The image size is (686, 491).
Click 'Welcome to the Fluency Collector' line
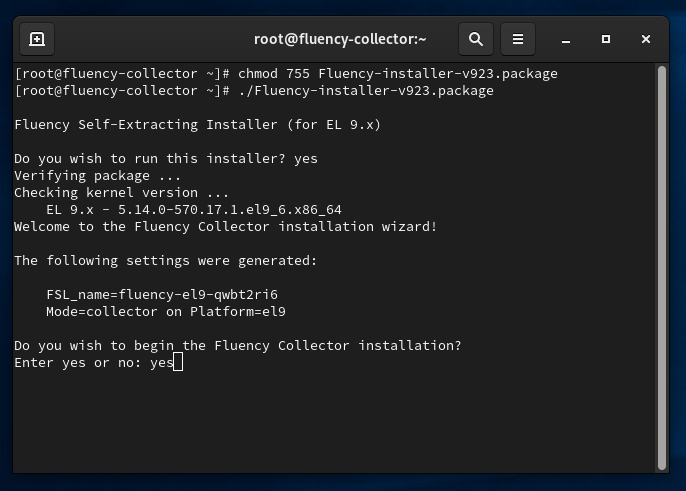(225, 227)
